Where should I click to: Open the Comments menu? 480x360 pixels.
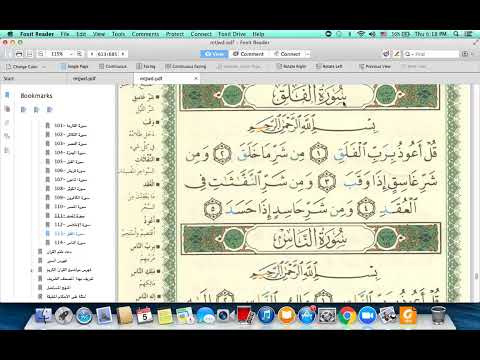click(145, 34)
